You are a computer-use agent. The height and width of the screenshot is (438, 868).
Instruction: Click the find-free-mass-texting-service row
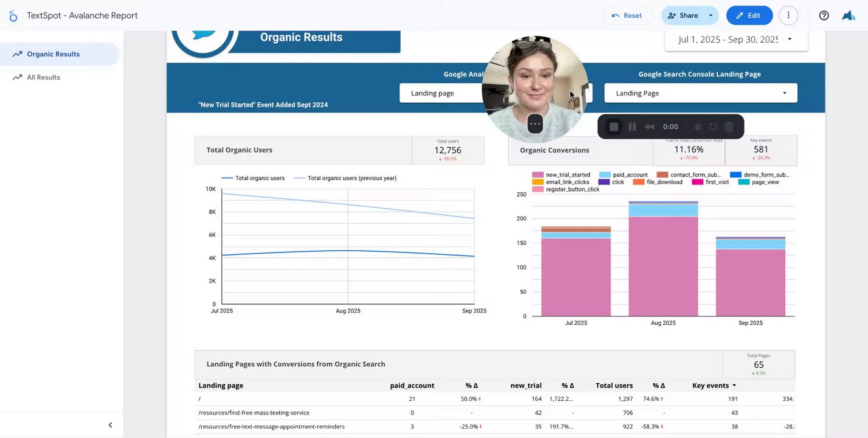point(496,412)
